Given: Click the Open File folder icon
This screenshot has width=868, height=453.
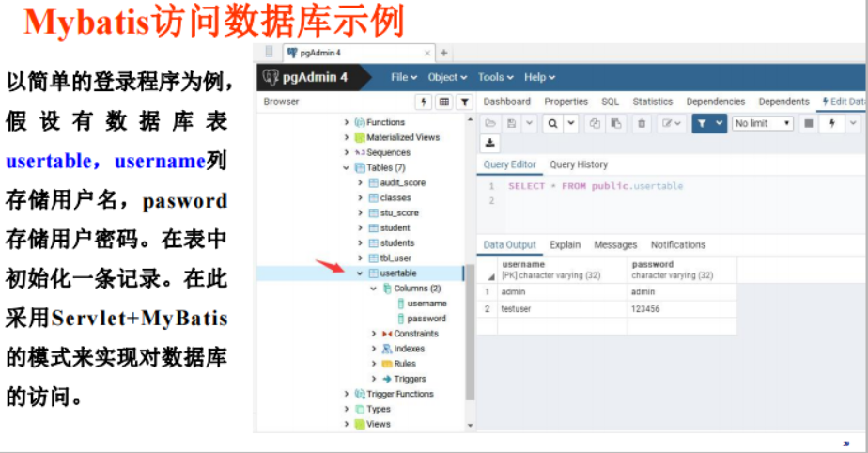Looking at the screenshot, I should point(490,123).
